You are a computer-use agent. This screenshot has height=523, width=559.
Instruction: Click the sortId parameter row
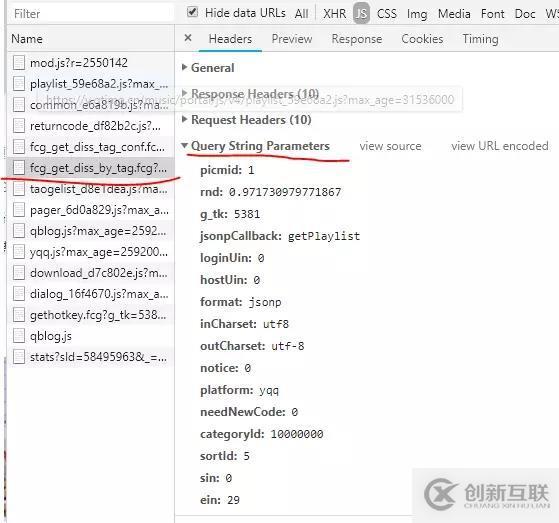(x=225, y=456)
